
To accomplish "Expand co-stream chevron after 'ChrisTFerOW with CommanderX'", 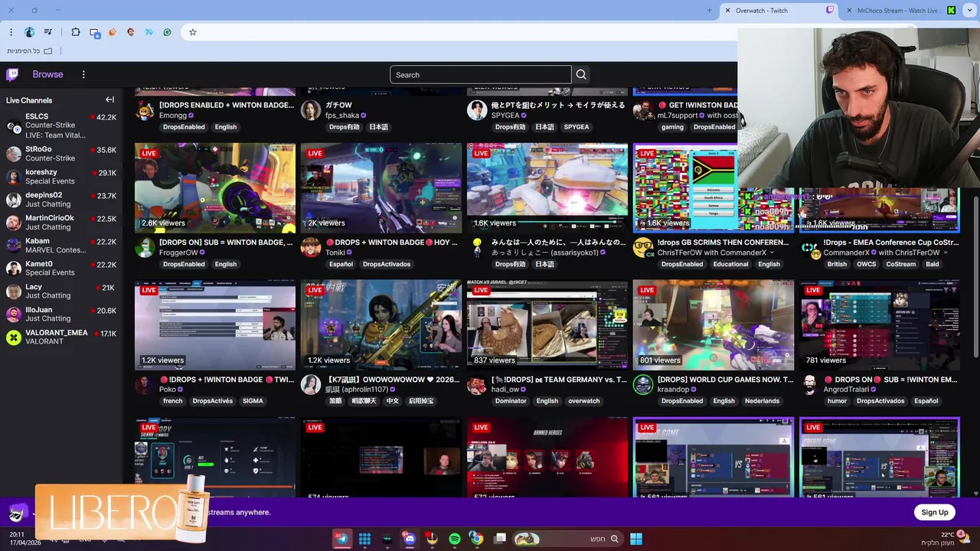I will coord(772,253).
